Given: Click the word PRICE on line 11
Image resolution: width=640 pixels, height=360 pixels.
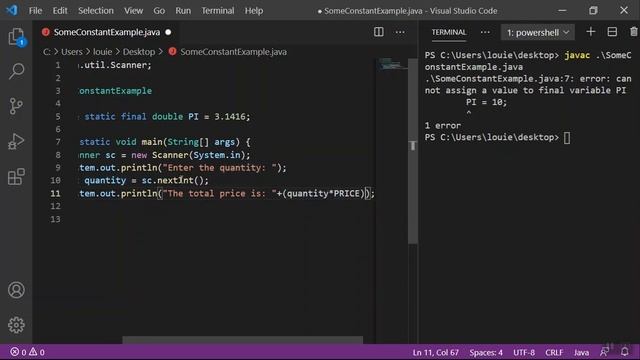Looking at the screenshot, I should tap(347, 193).
